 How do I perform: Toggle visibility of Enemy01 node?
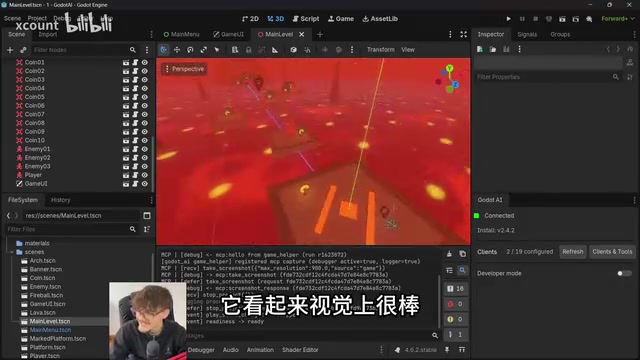pyautogui.click(x=144, y=149)
